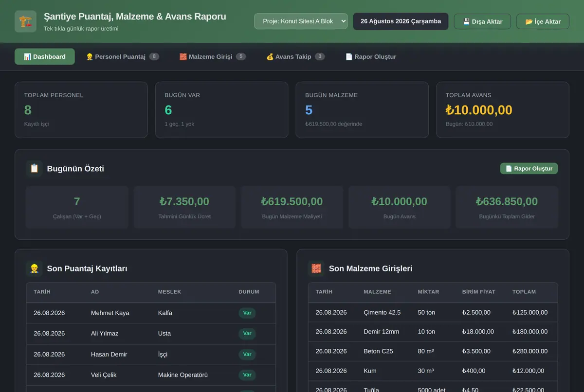Open the Rapor Oluştur tab
Image resolution: width=584 pixels, height=392 pixels.
point(371,56)
